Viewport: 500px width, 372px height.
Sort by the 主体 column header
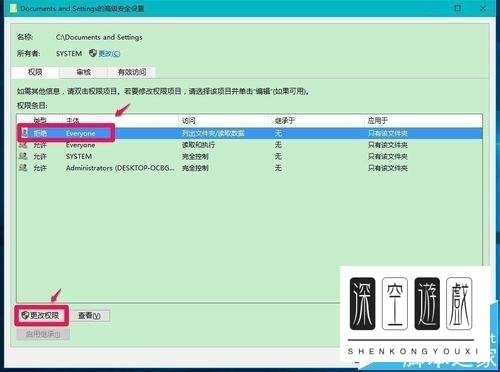point(73,120)
